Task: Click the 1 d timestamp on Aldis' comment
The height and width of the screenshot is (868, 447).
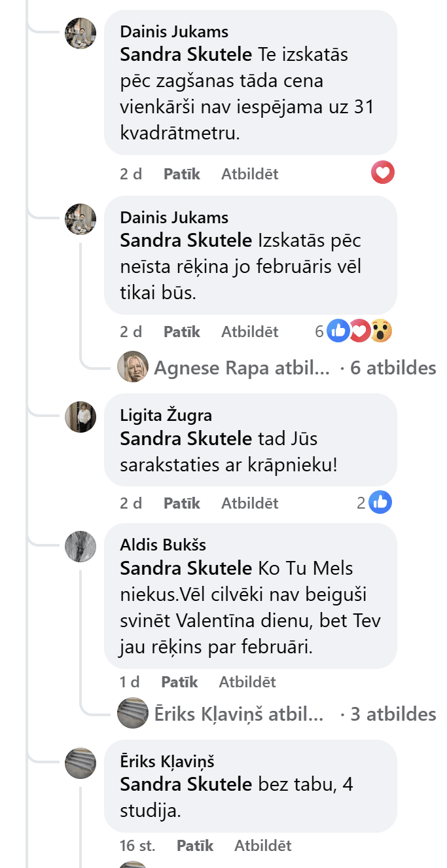Action: pos(130,682)
